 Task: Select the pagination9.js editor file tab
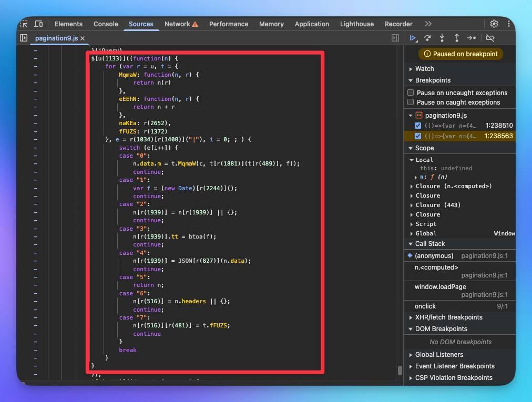point(57,38)
